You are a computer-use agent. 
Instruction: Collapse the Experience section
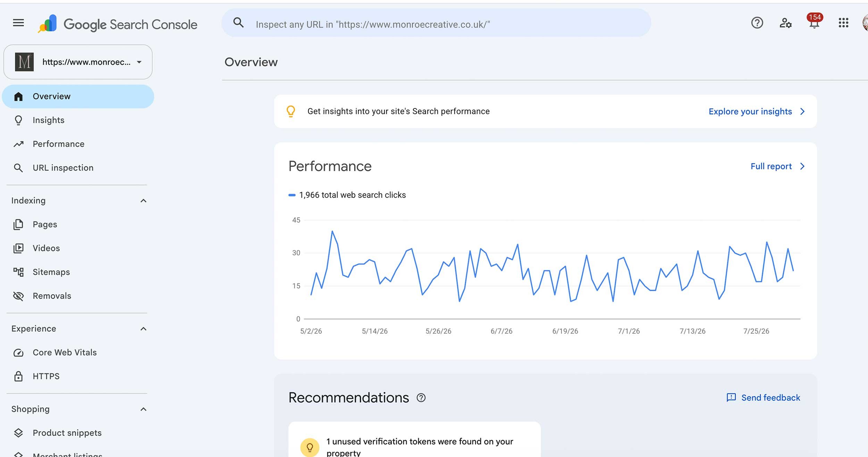143,329
